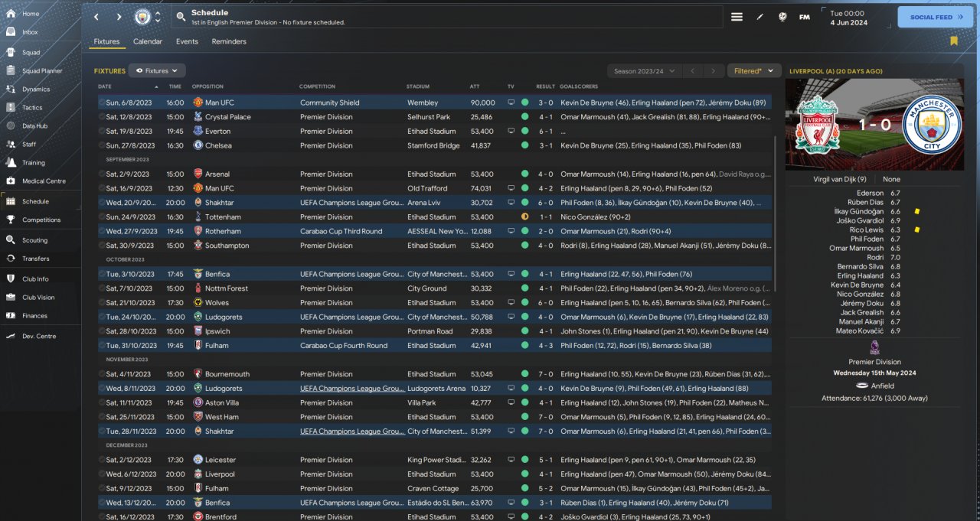
Task: Open Dev. Centre in the sidebar
Action: [x=38, y=337]
